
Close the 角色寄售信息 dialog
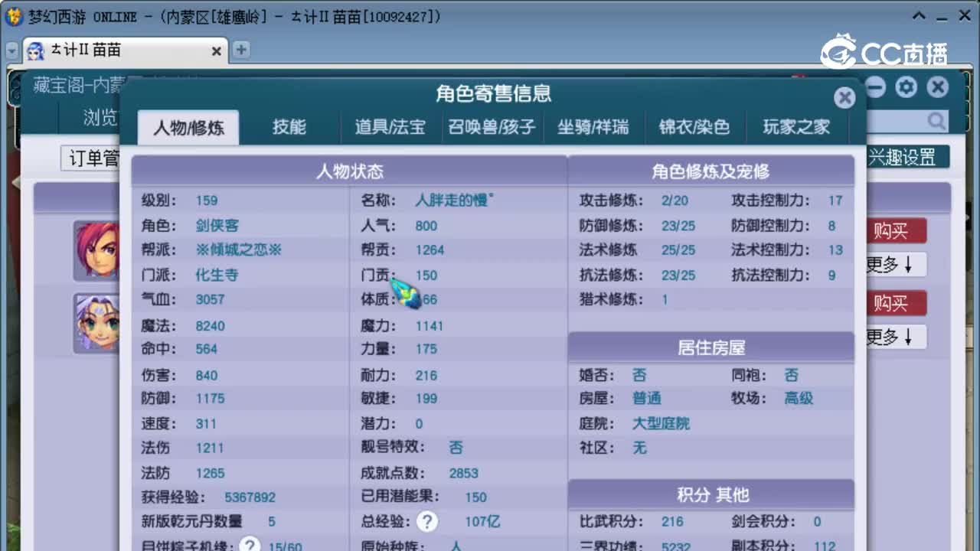point(844,97)
